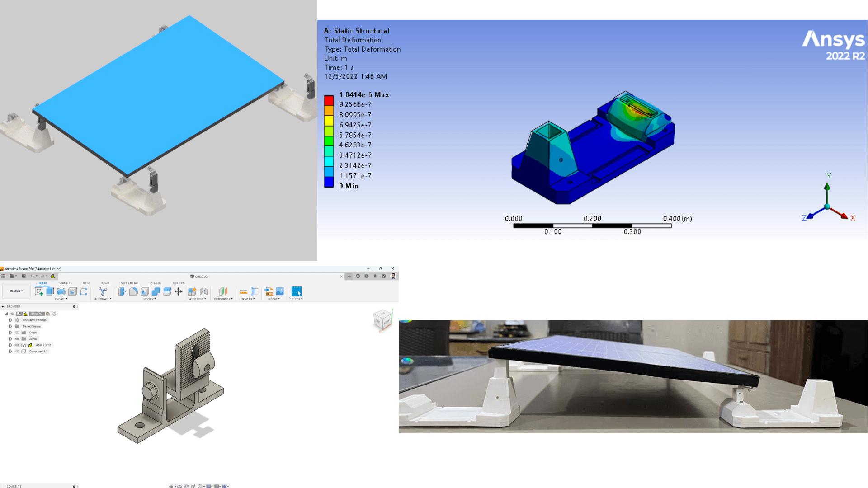Toggle visibility of the Joints folder
The image size is (868, 488).
point(17,339)
